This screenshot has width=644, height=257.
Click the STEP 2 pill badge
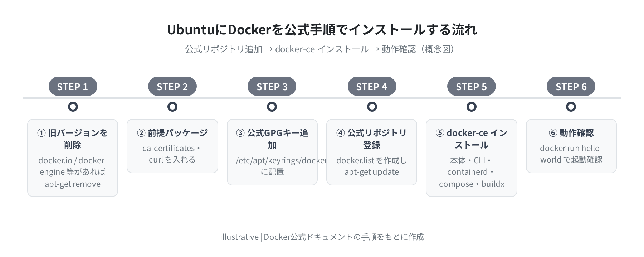(x=172, y=86)
